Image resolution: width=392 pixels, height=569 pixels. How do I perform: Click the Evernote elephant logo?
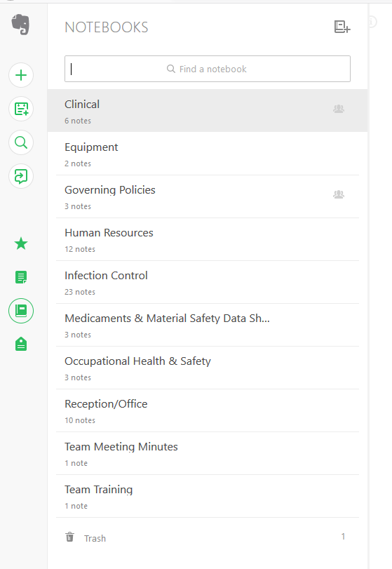pyautogui.click(x=20, y=25)
